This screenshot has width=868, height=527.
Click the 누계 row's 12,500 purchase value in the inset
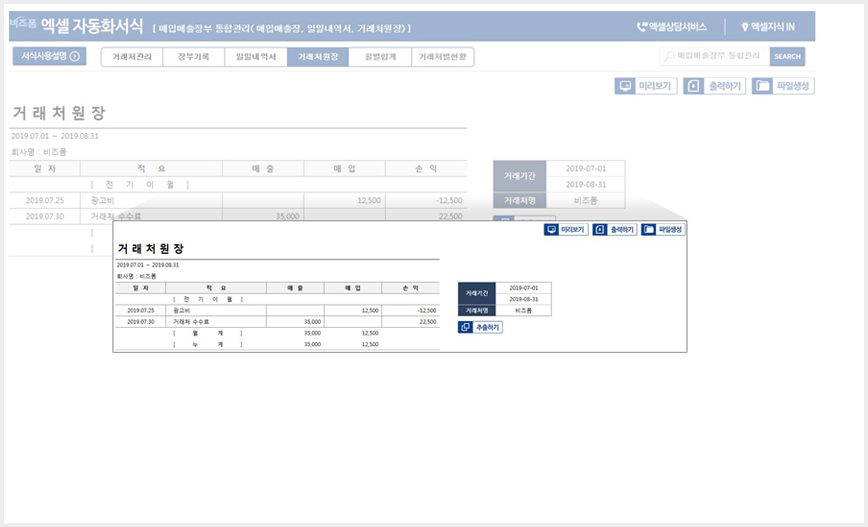click(x=370, y=344)
